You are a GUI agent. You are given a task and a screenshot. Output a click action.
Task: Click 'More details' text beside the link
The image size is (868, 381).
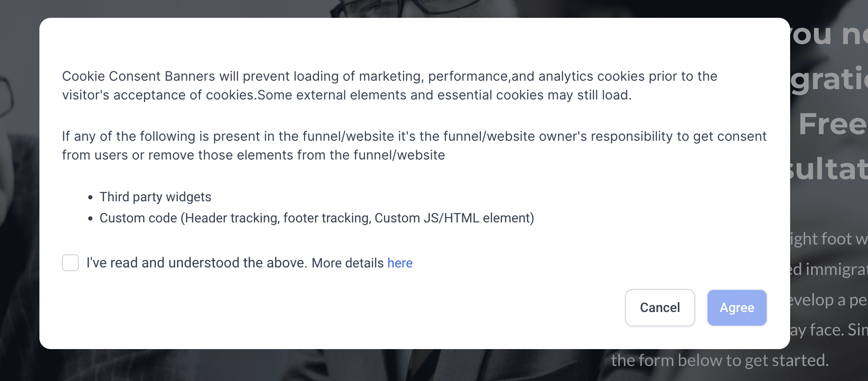(x=348, y=263)
